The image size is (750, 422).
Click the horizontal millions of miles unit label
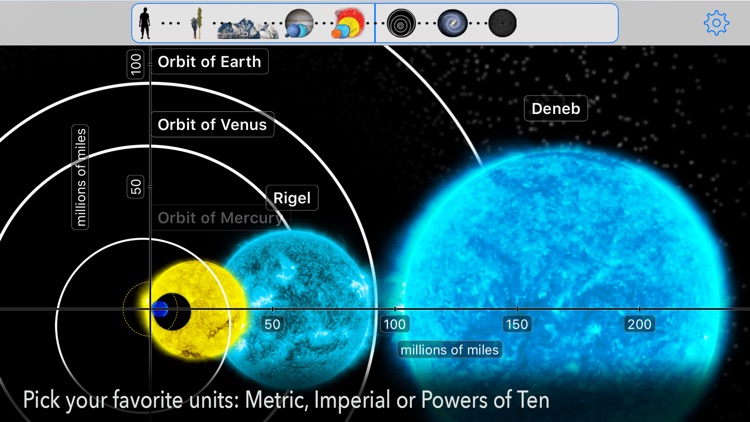point(450,350)
